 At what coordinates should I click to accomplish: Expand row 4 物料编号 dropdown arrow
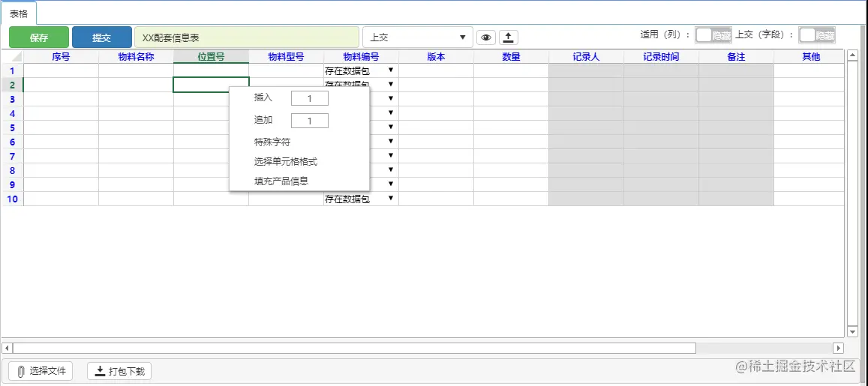[x=391, y=113]
